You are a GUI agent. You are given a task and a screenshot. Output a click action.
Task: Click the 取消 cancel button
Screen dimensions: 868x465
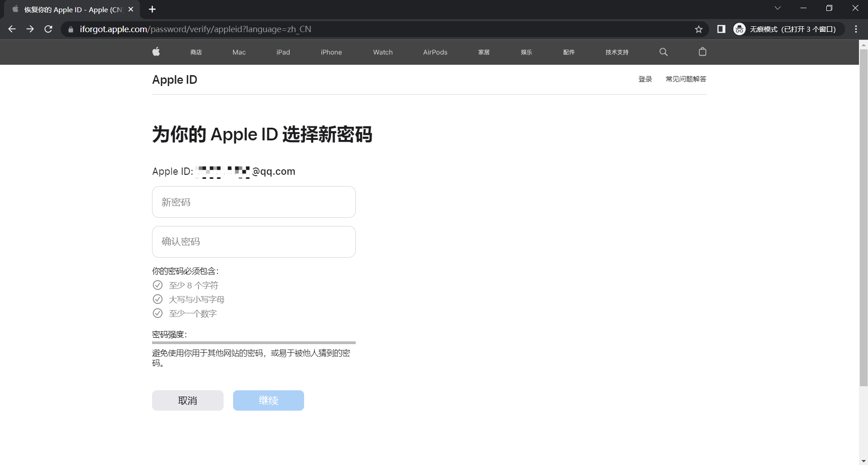pyautogui.click(x=187, y=400)
